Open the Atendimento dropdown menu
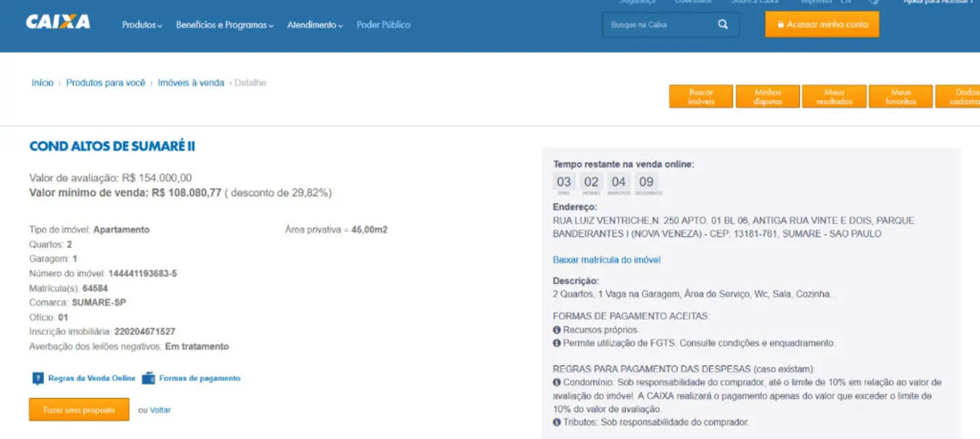 [315, 25]
